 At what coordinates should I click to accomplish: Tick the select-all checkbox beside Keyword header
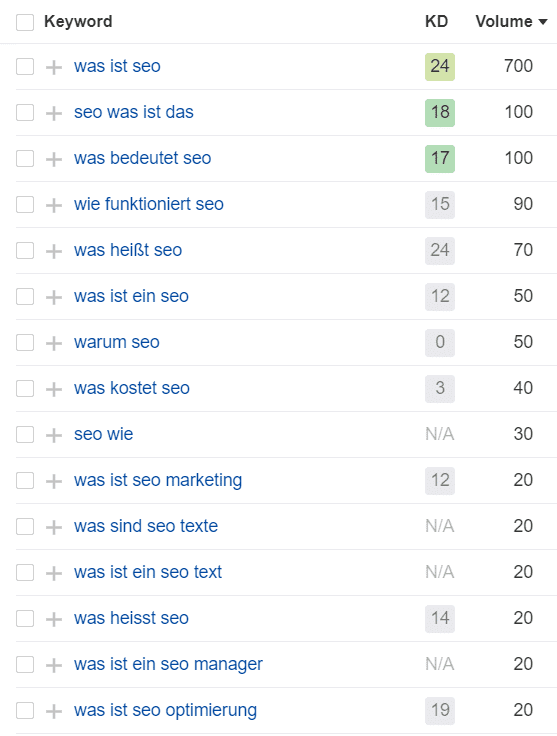25,22
